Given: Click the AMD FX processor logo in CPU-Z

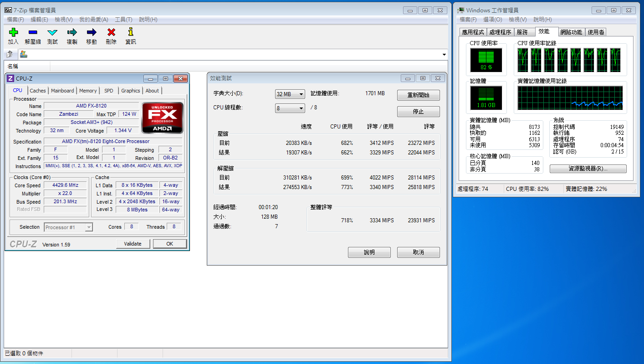Looking at the screenshot, I should point(163,118).
